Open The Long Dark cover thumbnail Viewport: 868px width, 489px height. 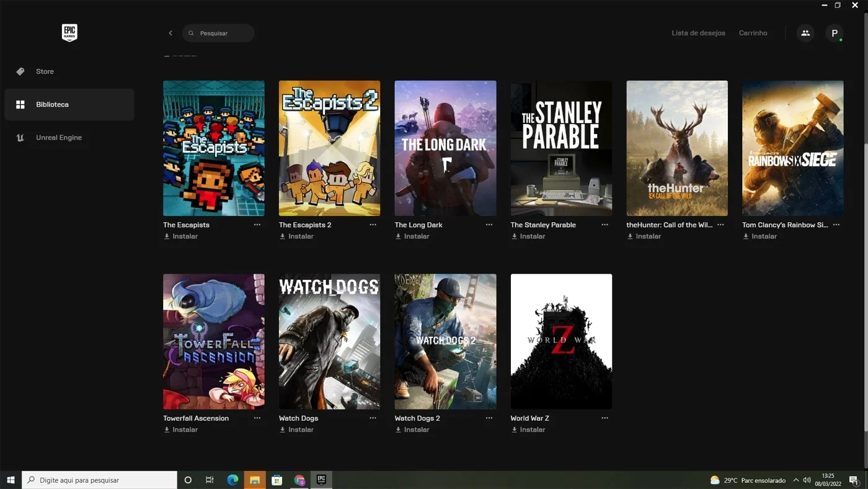pyautogui.click(x=445, y=148)
